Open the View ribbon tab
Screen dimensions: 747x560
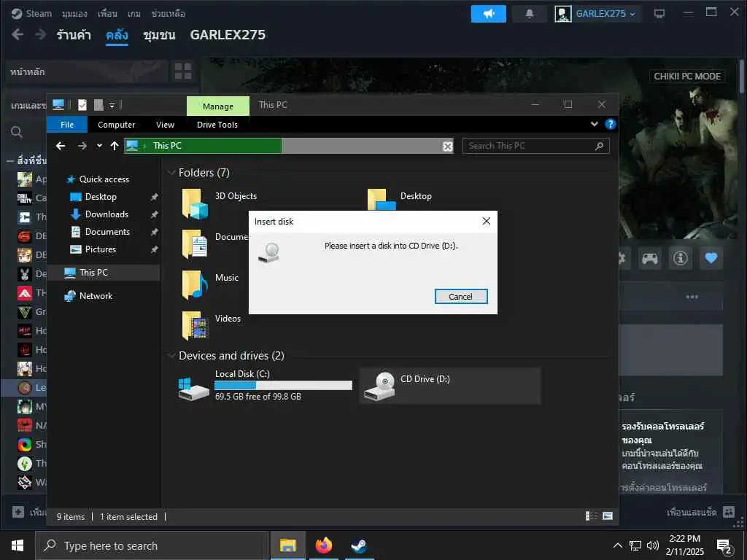tap(166, 124)
